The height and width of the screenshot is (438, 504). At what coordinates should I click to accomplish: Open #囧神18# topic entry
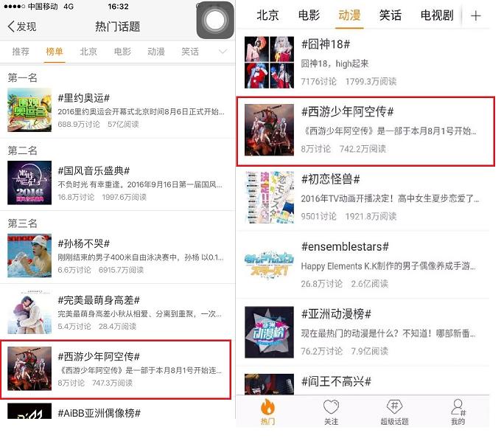tap(363, 63)
